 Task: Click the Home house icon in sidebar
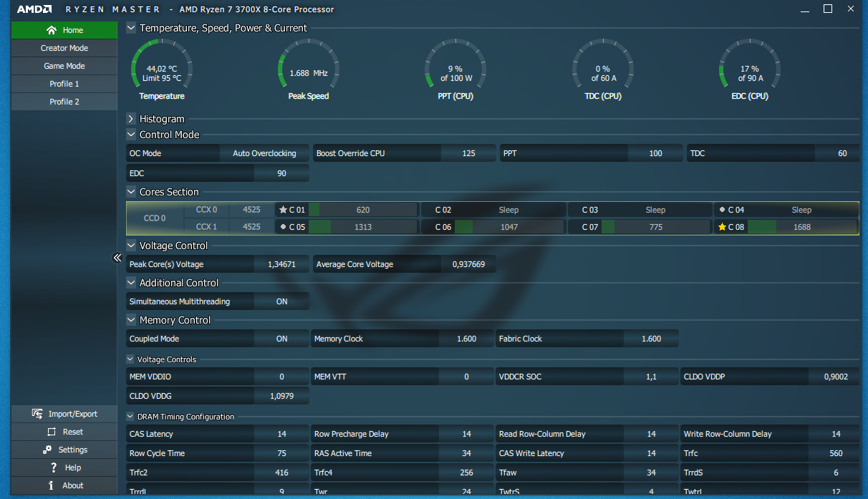tap(51, 30)
